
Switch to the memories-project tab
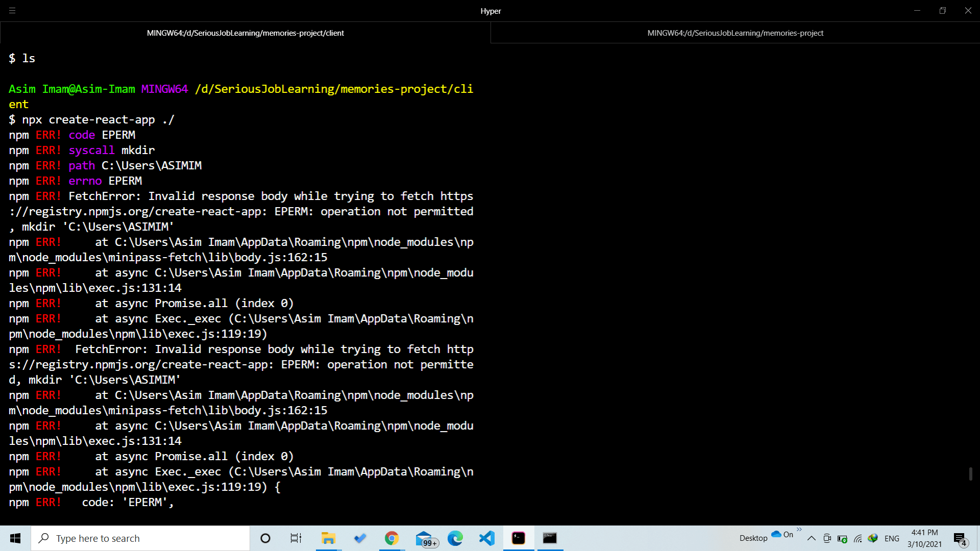tap(735, 33)
